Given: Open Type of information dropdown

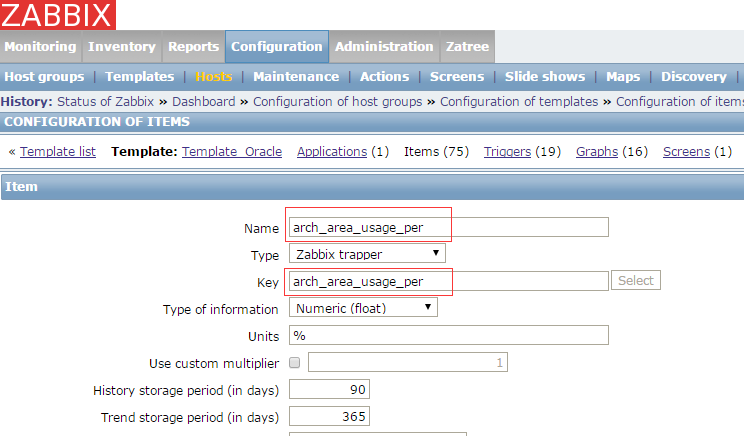Looking at the screenshot, I should coord(363,308).
